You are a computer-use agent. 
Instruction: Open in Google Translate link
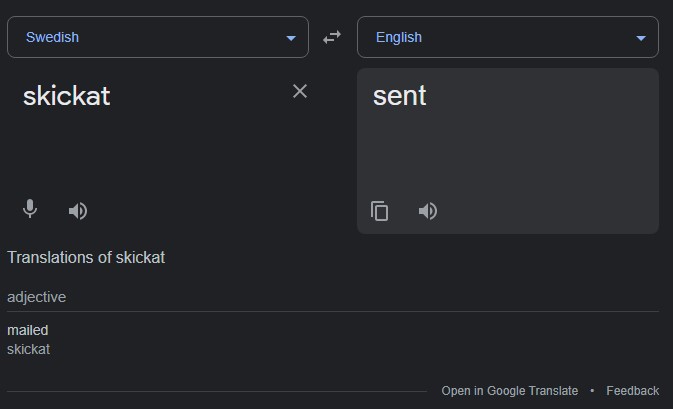pos(509,391)
